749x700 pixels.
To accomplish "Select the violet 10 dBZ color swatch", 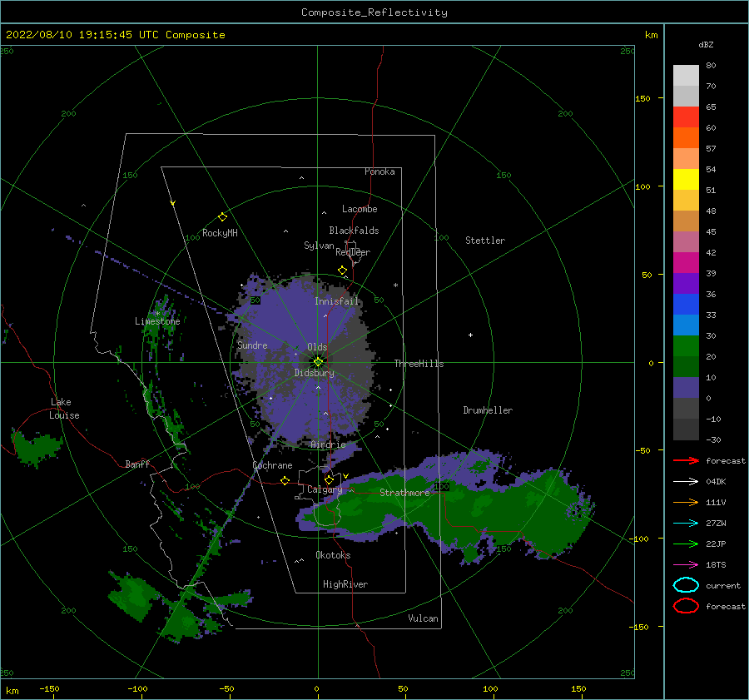I will (x=686, y=387).
